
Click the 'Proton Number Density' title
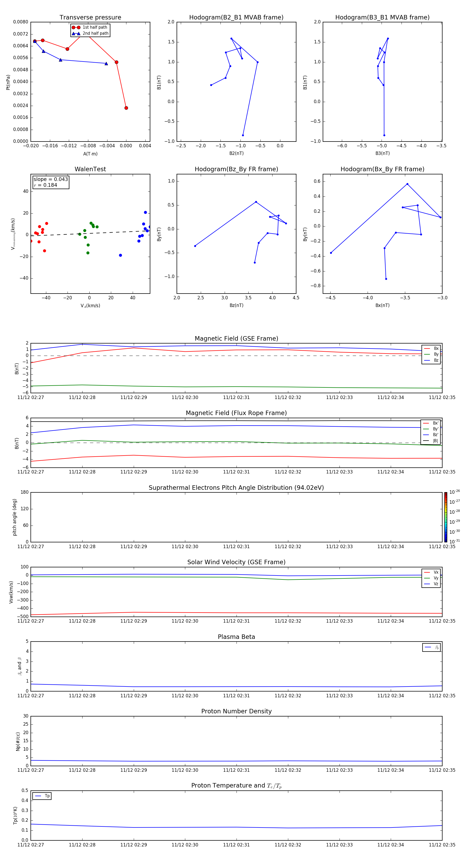click(236, 711)
